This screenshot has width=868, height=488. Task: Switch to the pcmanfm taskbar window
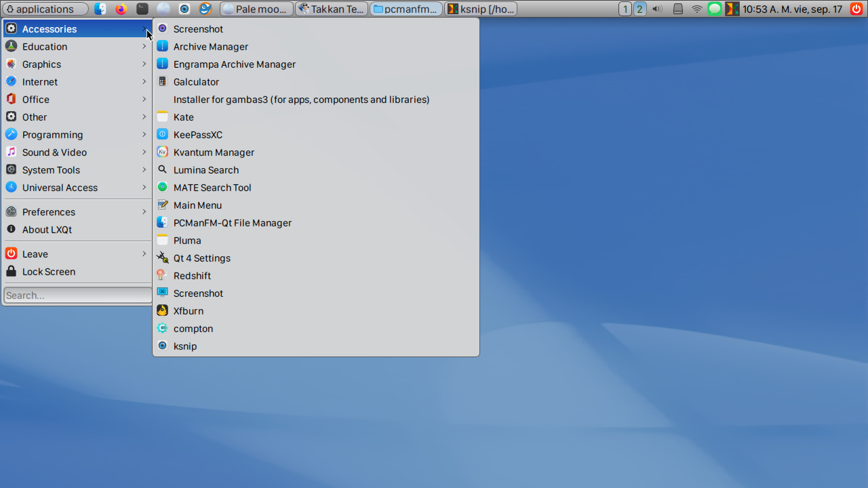coord(406,9)
